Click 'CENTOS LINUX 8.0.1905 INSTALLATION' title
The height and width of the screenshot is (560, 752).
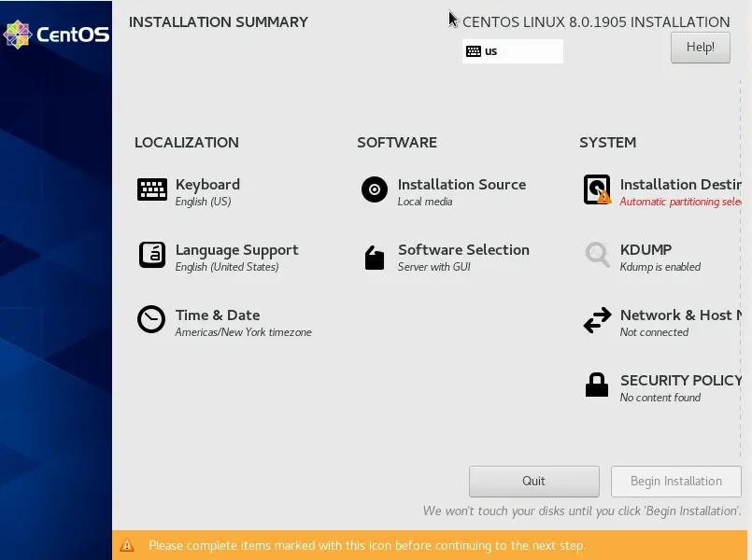point(596,22)
